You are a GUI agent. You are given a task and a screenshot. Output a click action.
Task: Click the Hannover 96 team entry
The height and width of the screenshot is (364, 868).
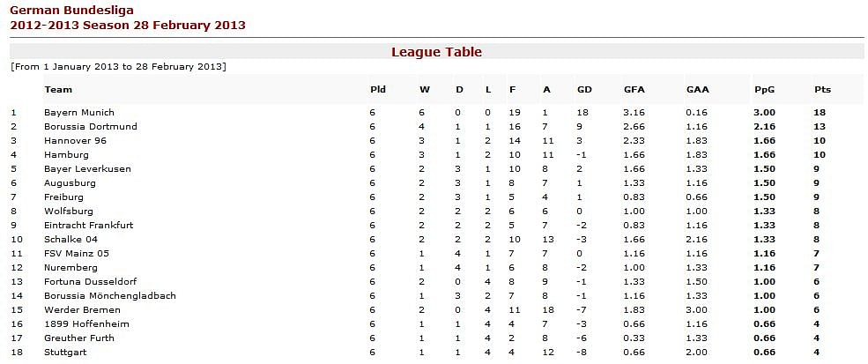pos(75,141)
